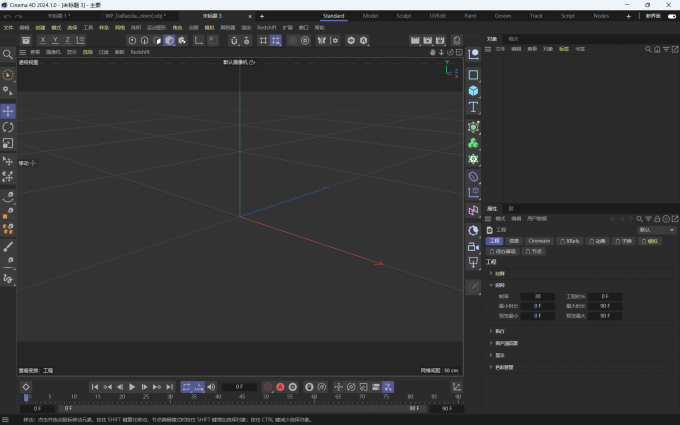680x425 pixels.
Task: Play the animation forward
Action: [132, 386]
